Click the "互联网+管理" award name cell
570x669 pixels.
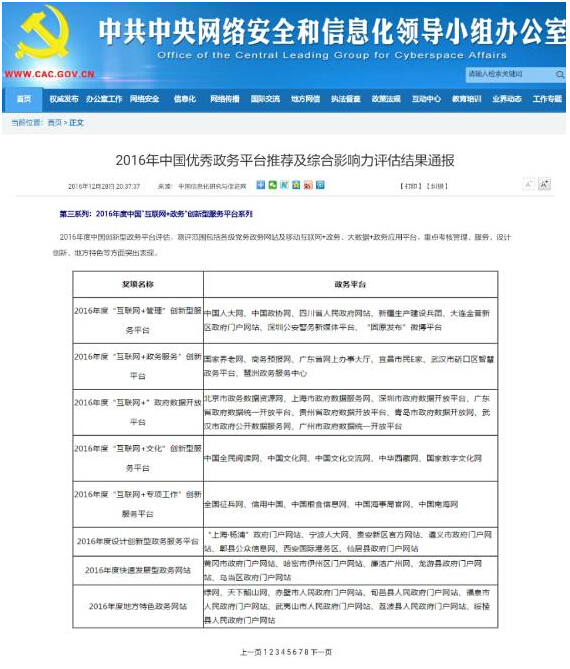click(138, 320)
